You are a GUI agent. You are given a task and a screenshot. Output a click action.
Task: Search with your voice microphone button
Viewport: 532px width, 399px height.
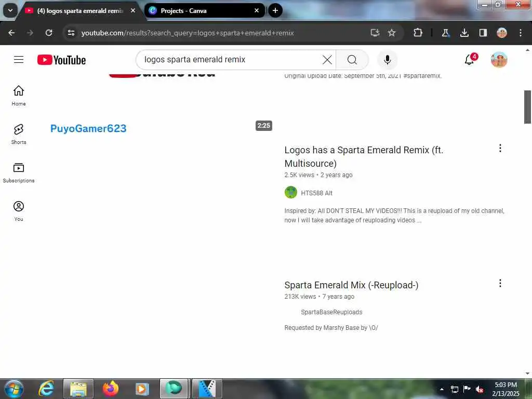(387, 60)
